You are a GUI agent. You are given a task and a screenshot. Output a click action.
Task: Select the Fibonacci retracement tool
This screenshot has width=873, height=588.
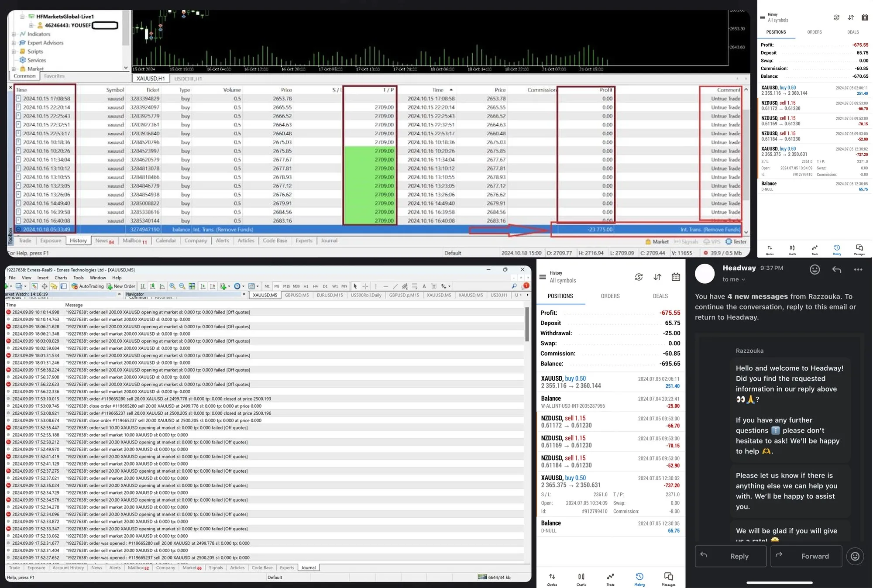[414, 286]
